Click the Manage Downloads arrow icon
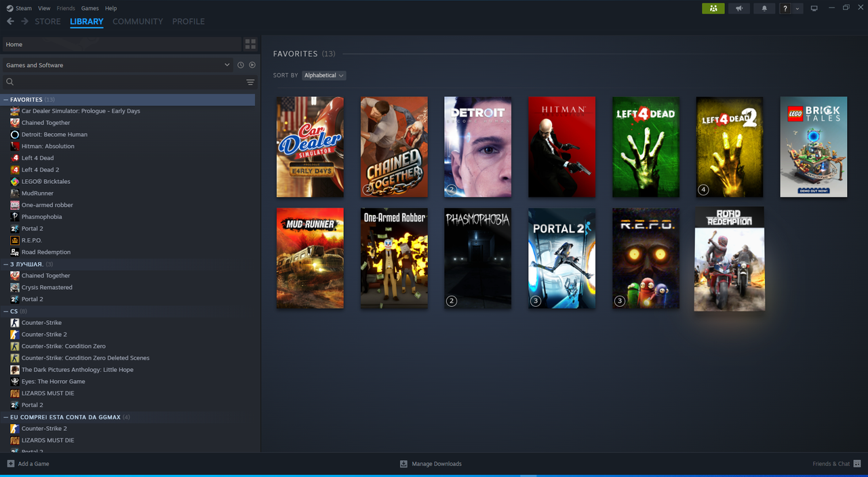 [403, 463]
